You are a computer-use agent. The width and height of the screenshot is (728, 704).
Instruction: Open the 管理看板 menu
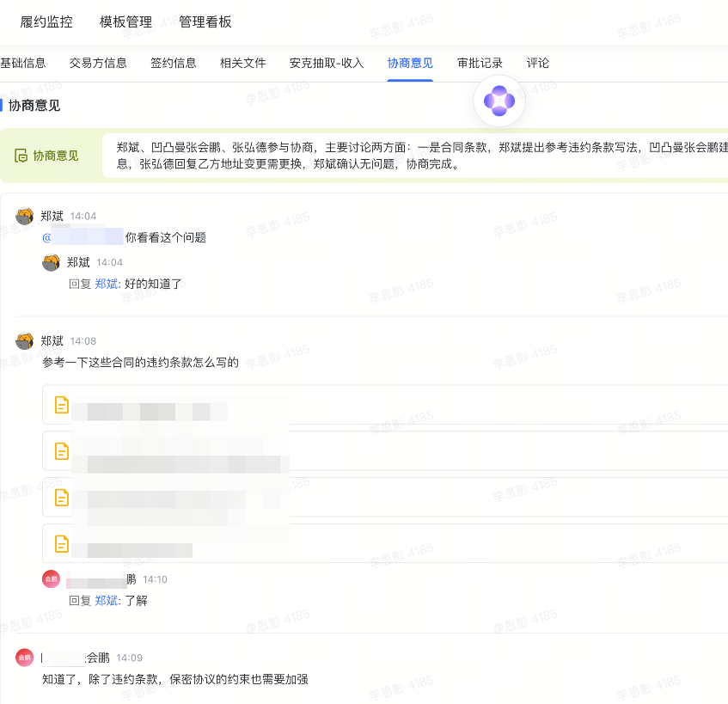(205, 21)
